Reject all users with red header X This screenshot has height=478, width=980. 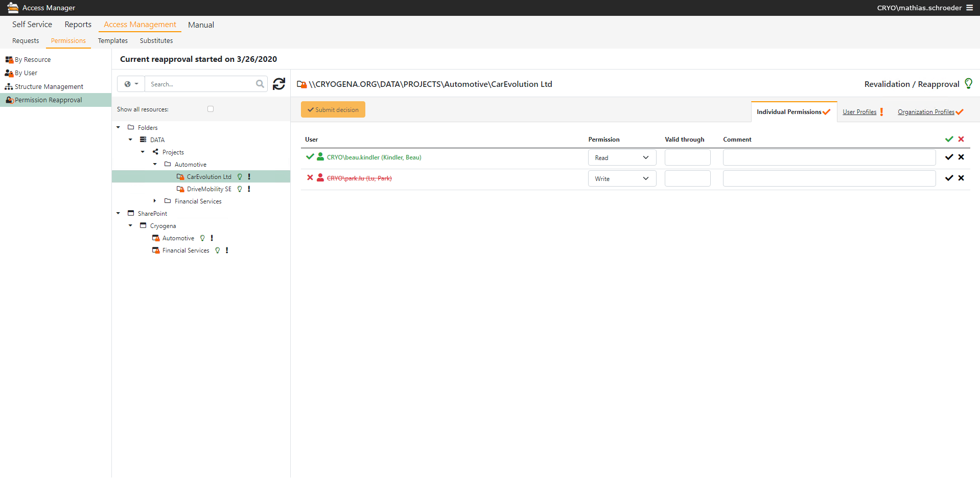961,139
